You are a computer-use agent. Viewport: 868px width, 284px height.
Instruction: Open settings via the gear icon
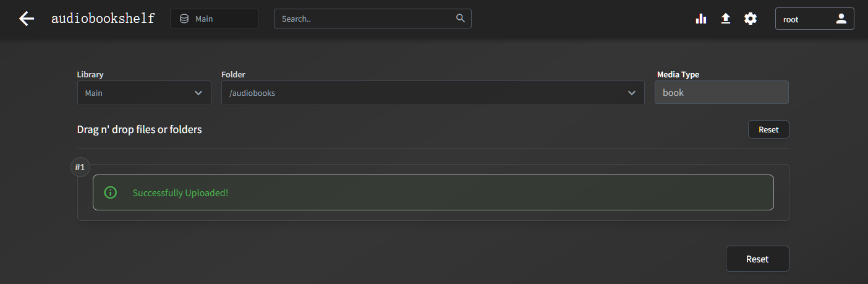tap(751, 19)
